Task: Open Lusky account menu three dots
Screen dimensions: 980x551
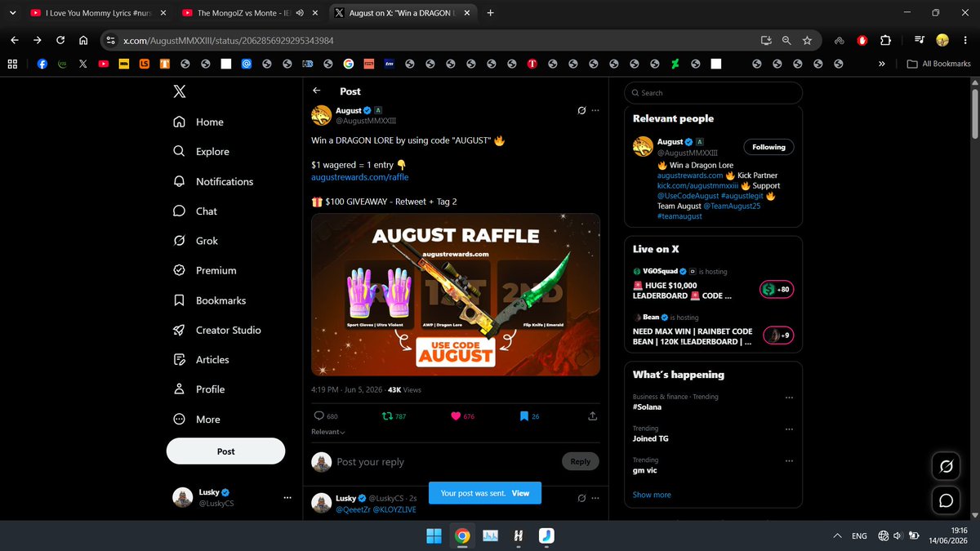Action: point(287,497)
